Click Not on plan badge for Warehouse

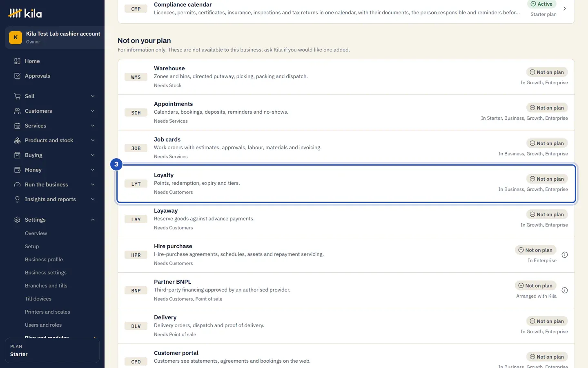point(547,72)
